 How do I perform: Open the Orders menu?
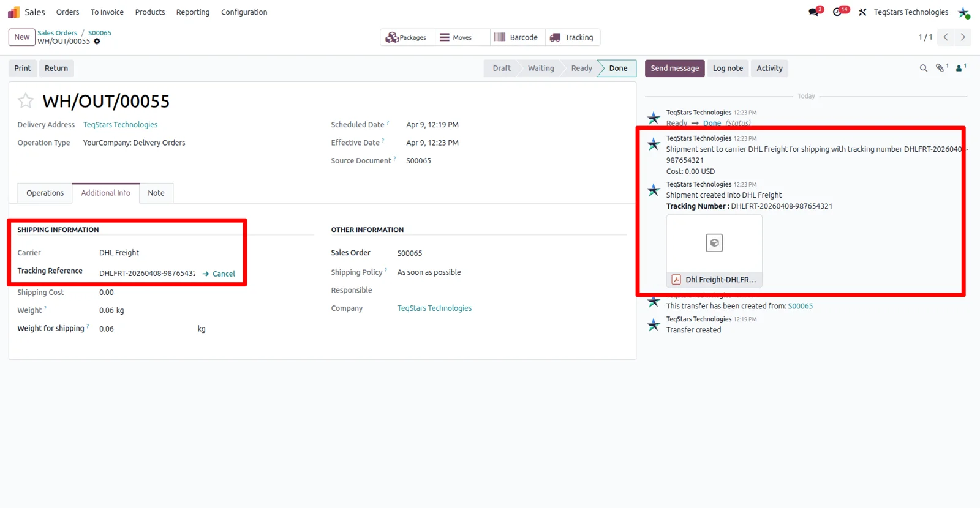click(67, 12)
